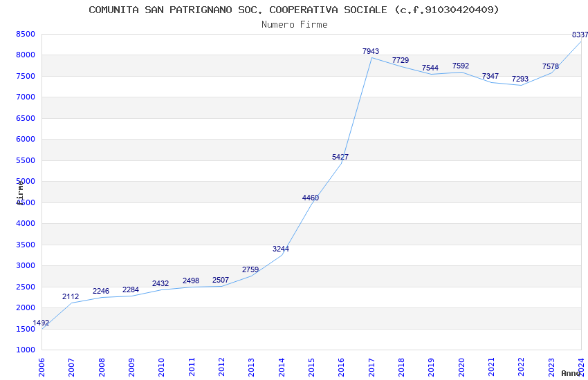Click x-axis year 2010

coord(162,367)
